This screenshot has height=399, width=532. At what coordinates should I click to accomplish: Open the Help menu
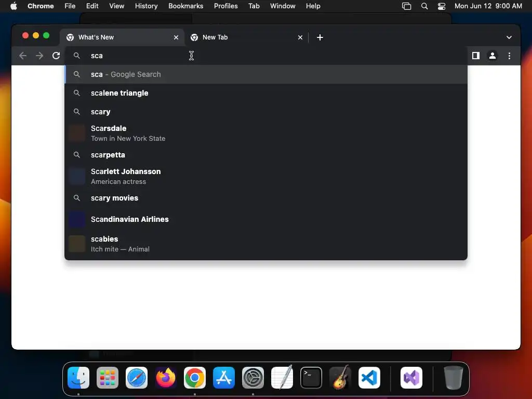pyautogui.click(x=313, y=6)
